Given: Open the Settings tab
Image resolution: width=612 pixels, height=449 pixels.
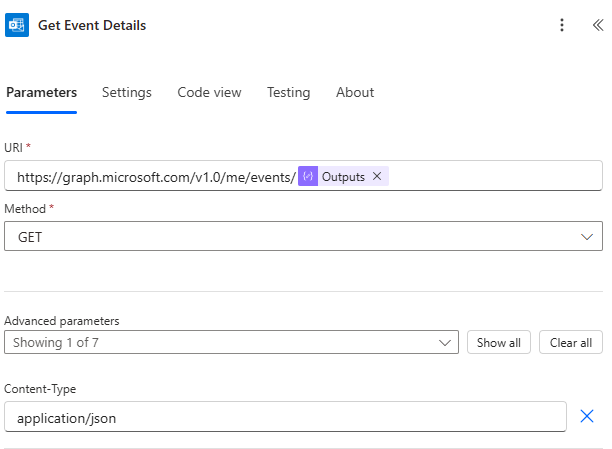Looking at the screenshot, I should click(127, 92).
